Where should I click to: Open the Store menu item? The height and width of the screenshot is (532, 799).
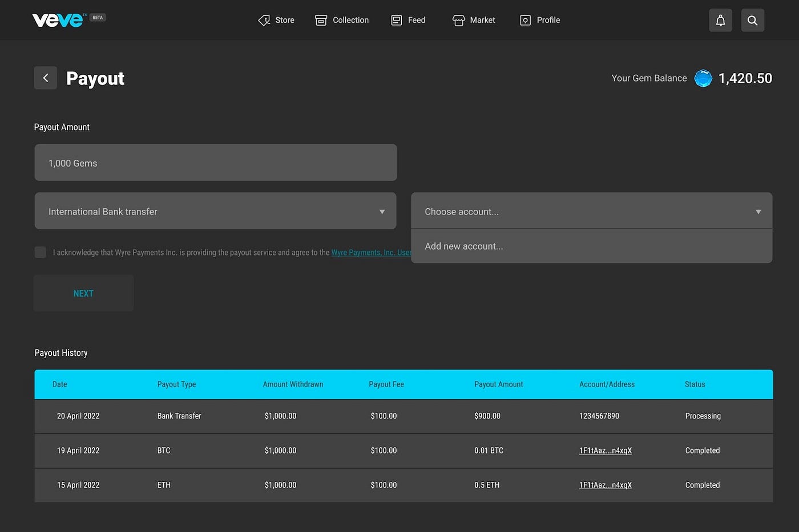click(x=285, y=20)
